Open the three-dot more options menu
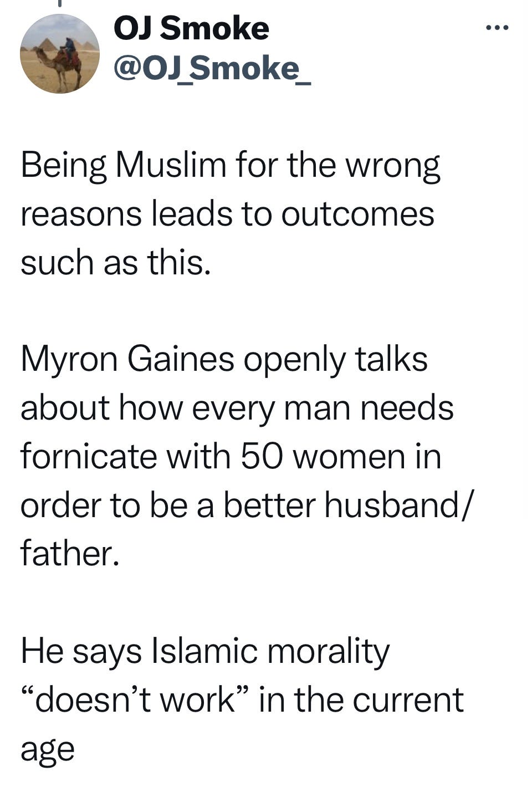 coord(497,27)
